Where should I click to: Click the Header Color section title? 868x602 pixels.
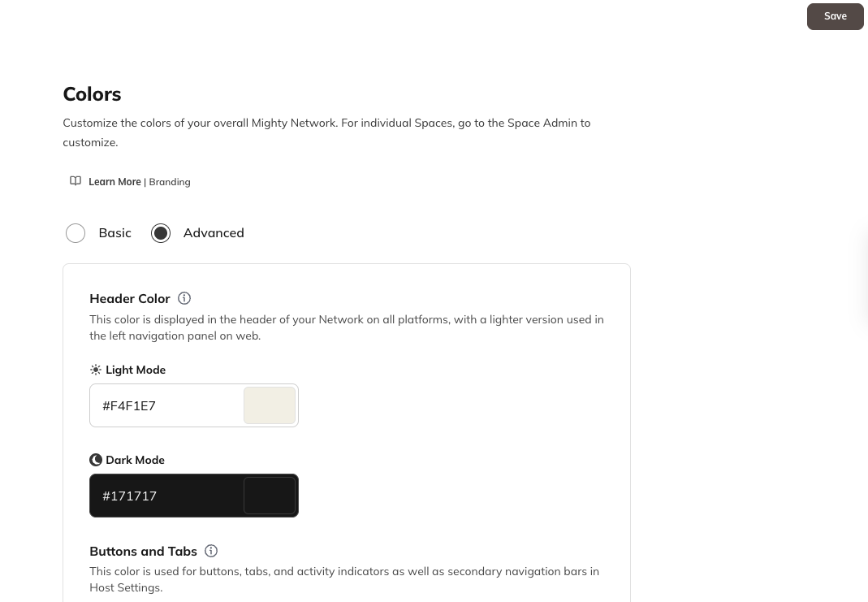[x=130, y=299]
